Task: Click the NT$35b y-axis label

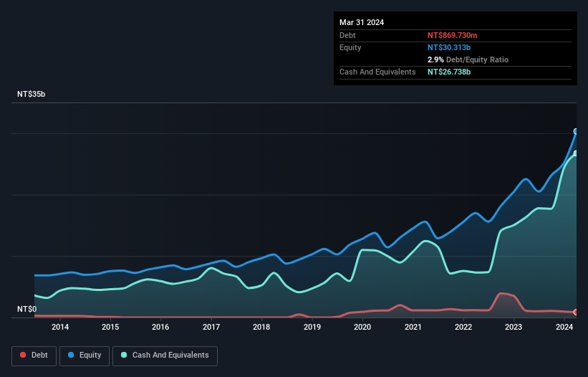Action: tap(31, 94)
